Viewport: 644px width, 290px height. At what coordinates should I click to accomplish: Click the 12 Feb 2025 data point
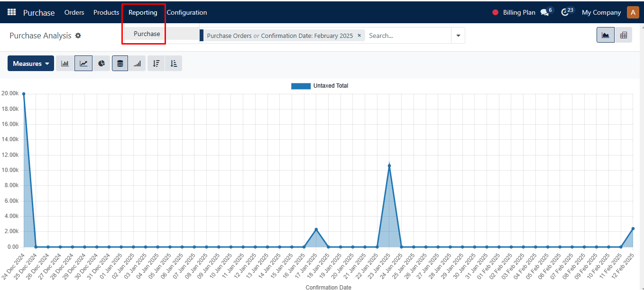[x=633, y=228]
